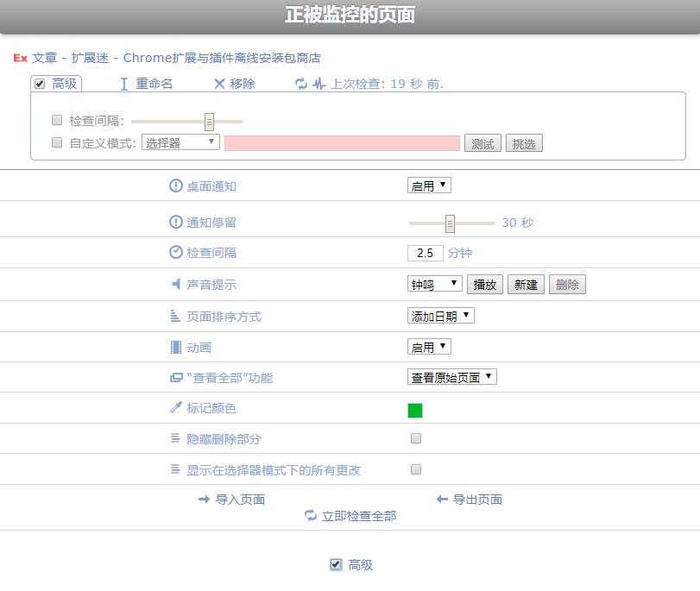Switch to the 高级 tab
Viewport: 700px width, 591px height.
tap(58, 84)
